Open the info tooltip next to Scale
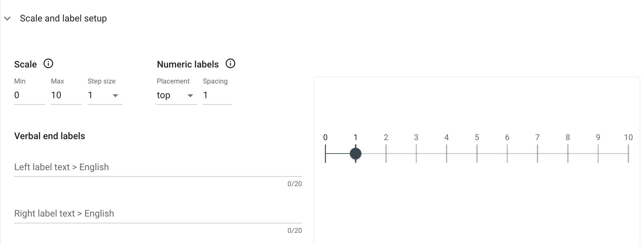 tap(49, 64)
